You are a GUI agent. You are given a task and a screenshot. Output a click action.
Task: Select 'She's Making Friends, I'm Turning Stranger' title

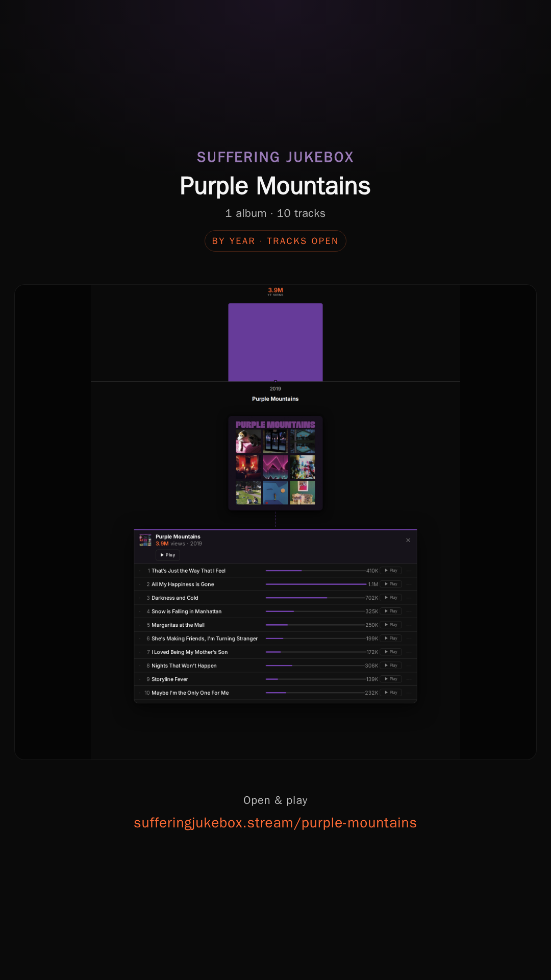205,639
